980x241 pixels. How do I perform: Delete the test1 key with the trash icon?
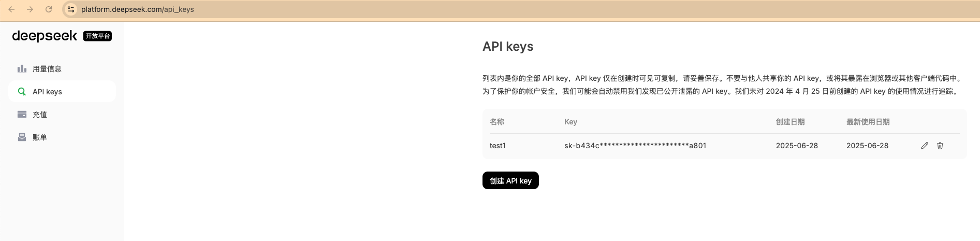[x=940, y=146]
